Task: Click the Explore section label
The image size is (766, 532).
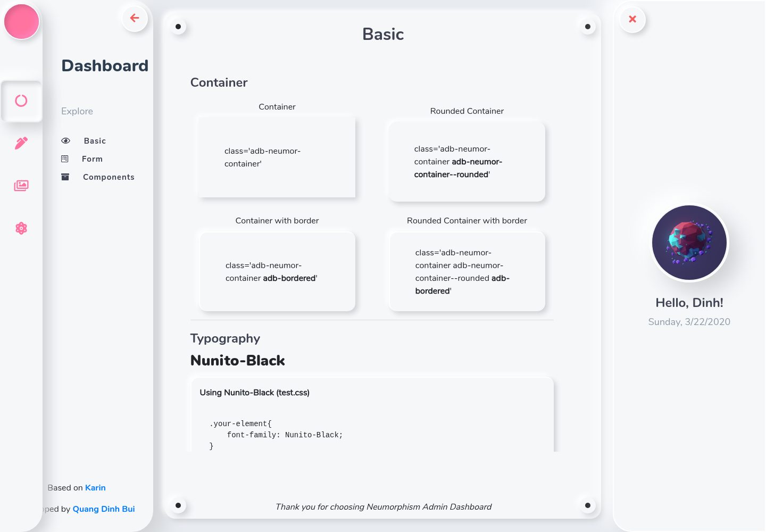Action: [x=77, y=111]
